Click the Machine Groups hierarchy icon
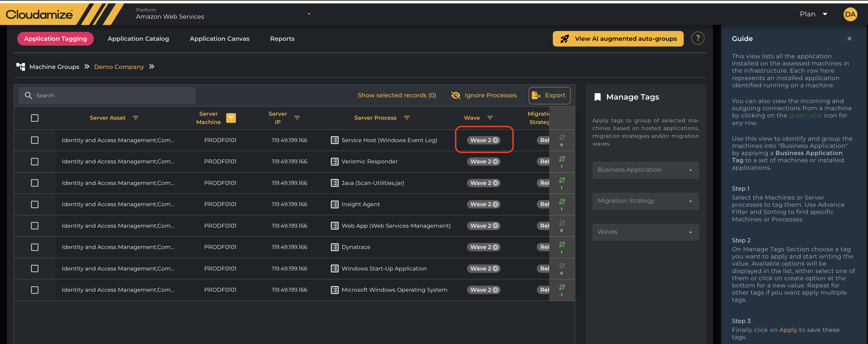This screenshot has height=344, width=868. point(21,67)
